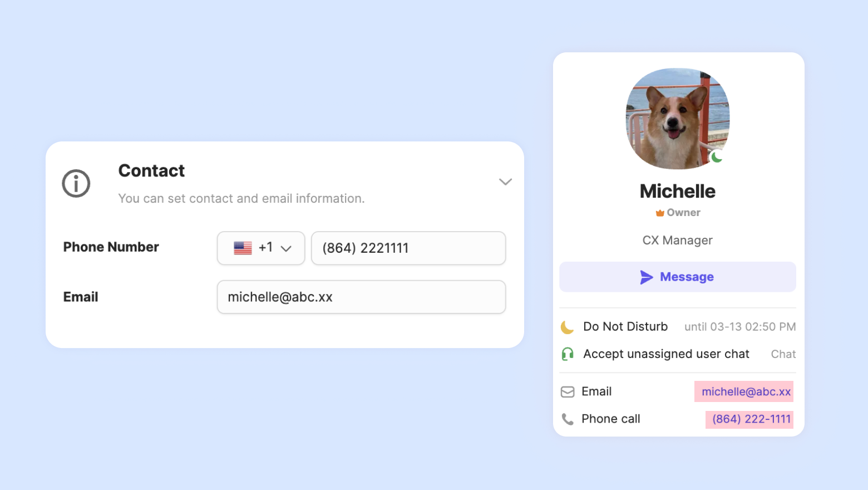This screenshot has width=868, height=490.
Task: Click the info circle icon beside Contact
Action: click(x=76, y=183)
